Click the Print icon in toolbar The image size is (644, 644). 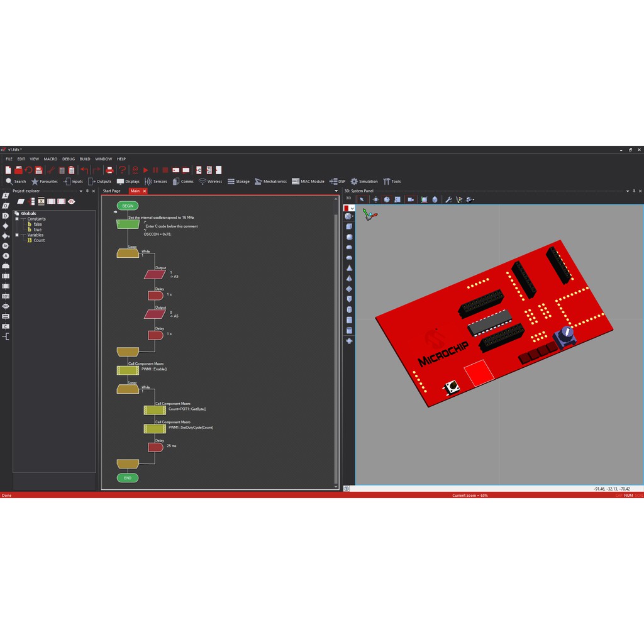pos(109,170)
